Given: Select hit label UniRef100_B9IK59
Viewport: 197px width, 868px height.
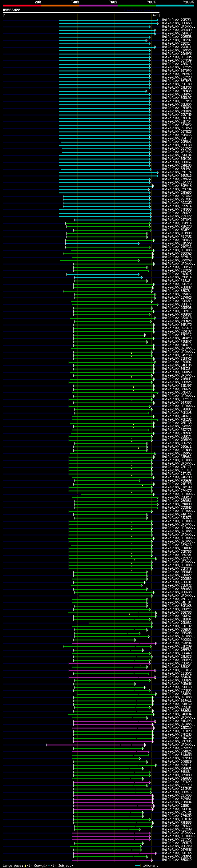Looking at the screenshot, I should 176,128.
